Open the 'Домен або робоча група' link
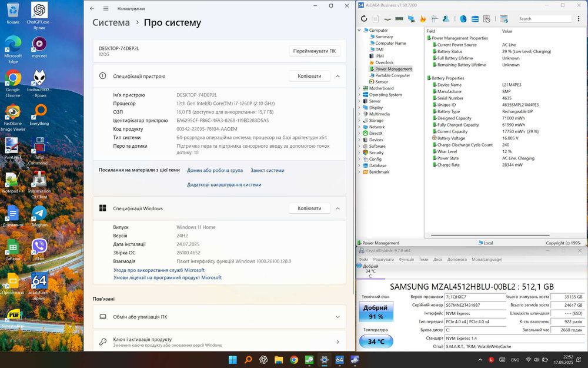Screen dimensions: 588x368 (x=215, y=171)
